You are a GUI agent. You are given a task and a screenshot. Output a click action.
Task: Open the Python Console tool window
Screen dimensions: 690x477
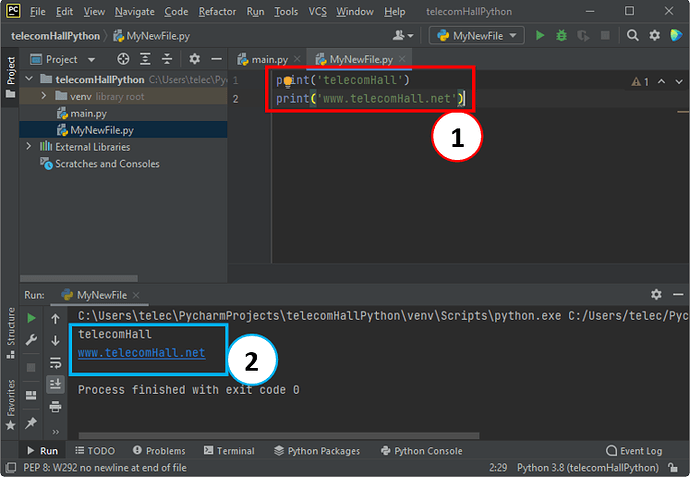pyautogui.click(x=422, y=451)
